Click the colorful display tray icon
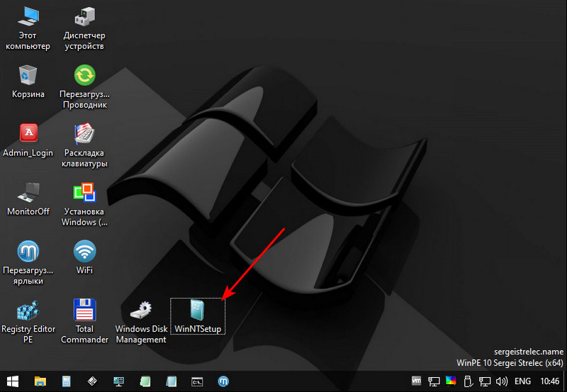 click(451, 381)
